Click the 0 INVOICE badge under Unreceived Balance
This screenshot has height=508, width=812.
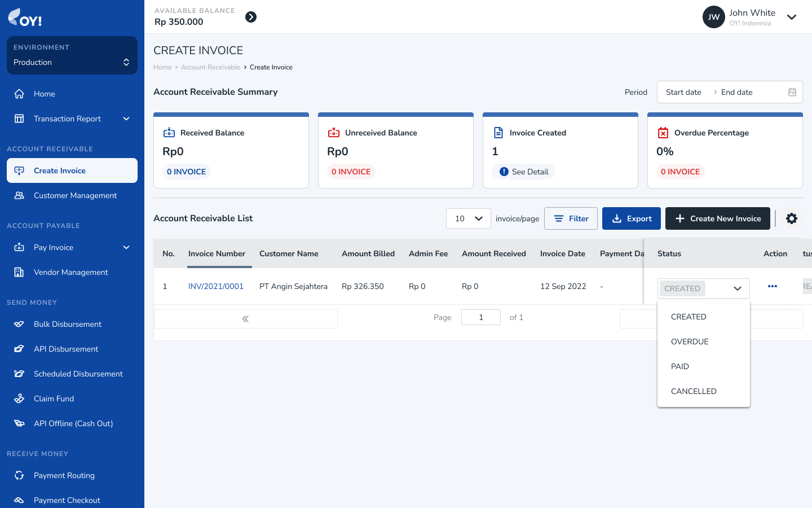click(x=351, y=172)
